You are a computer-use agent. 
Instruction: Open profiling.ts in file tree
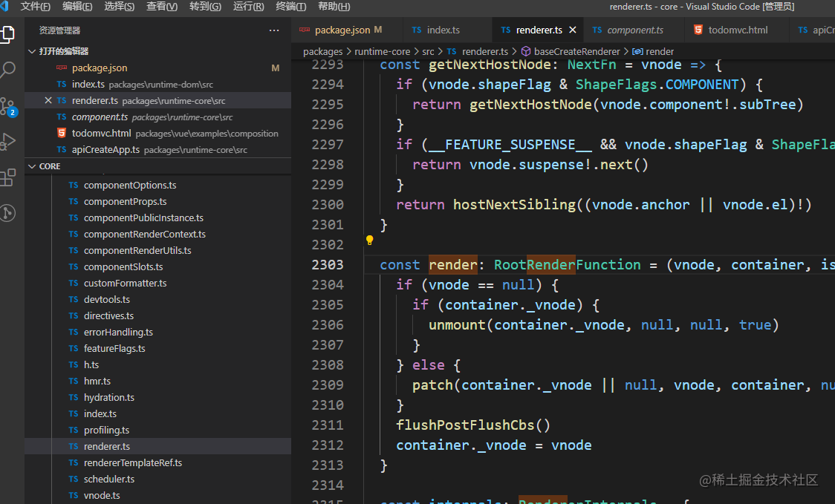(x=158, y=430)
